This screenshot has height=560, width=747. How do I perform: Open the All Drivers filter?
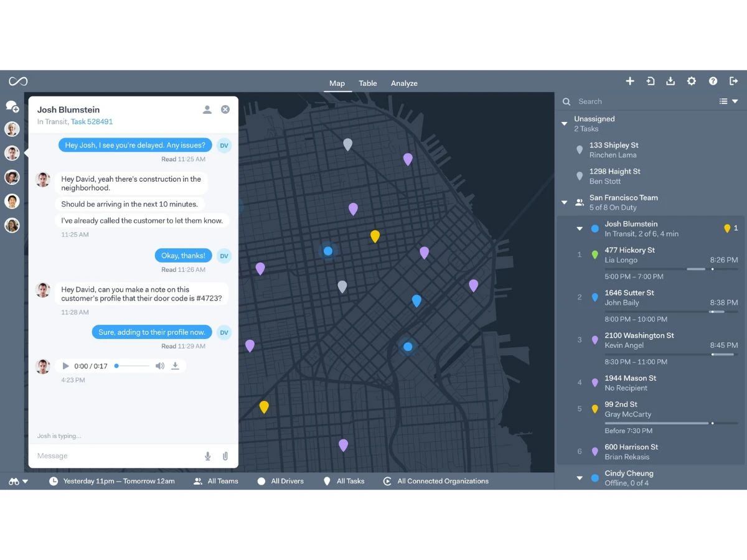pos(280,481)
